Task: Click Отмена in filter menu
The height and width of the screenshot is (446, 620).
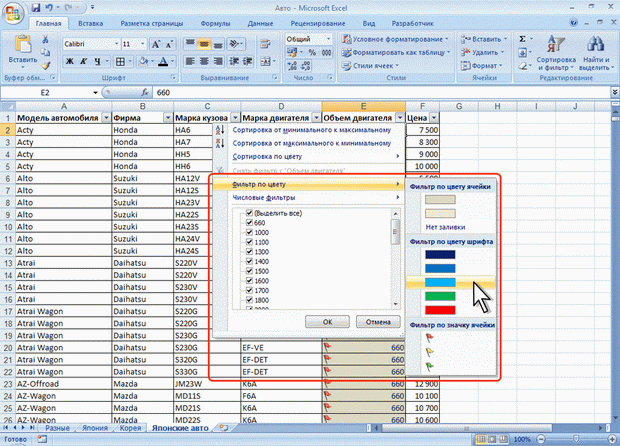Action: coord(378,322)
